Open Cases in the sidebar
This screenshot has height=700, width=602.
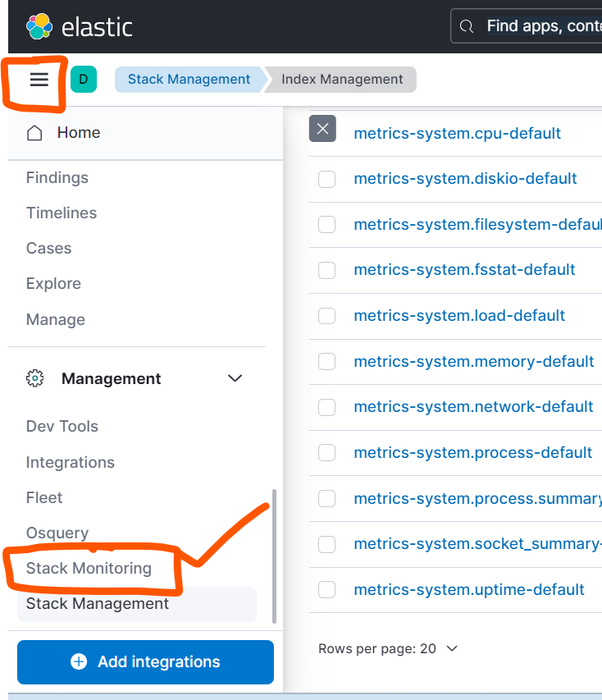(x=48, y=248)
